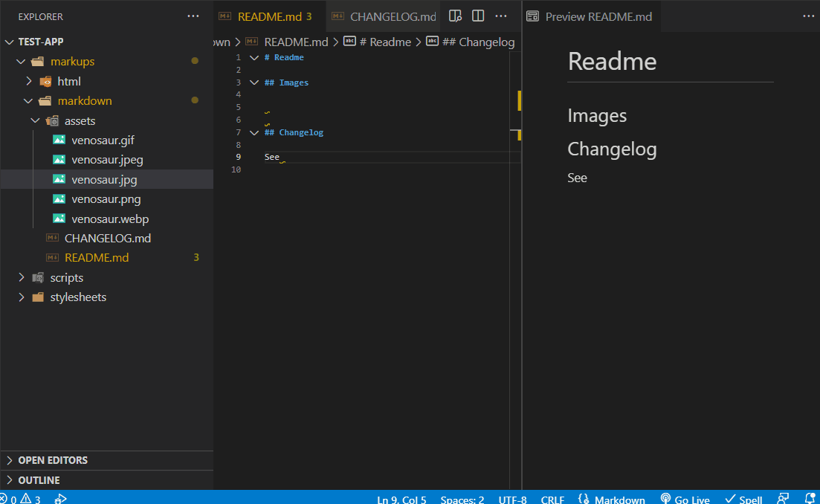
Task: Change indentation via Spaces: 2
Action: 462,499
